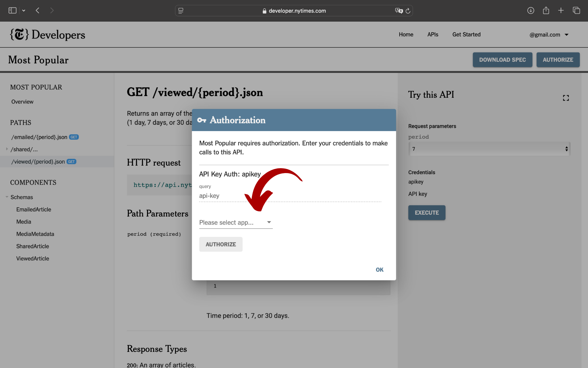588x368 pixels.
Task: Click the 'Path Parameters' heading
Action: click(x=158, y=213)
